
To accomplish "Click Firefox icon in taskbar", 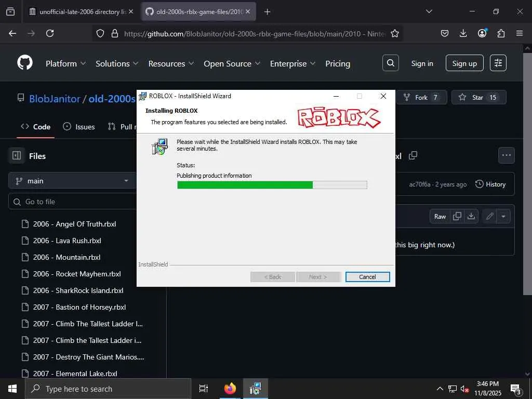I will tap(230, 389).
